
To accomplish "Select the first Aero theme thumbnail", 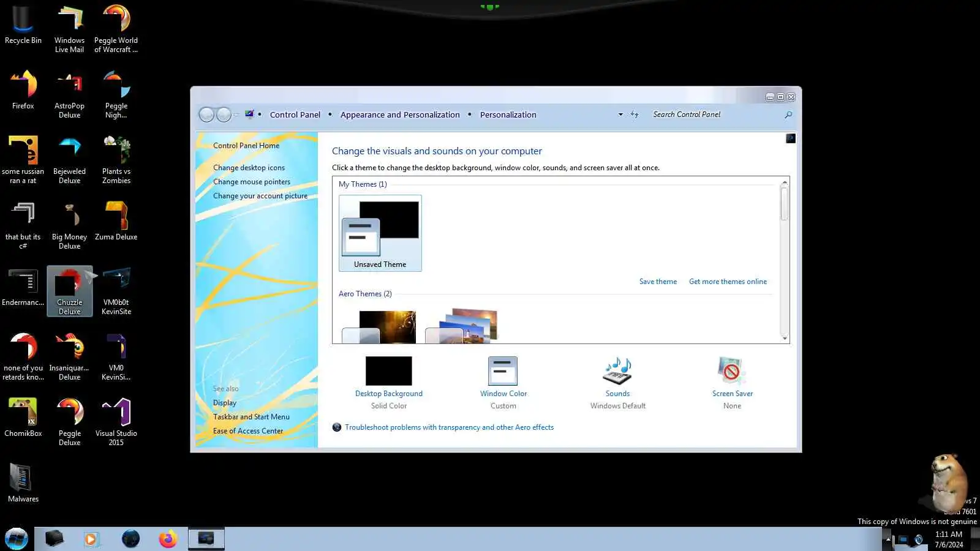I will pos(379,327).
